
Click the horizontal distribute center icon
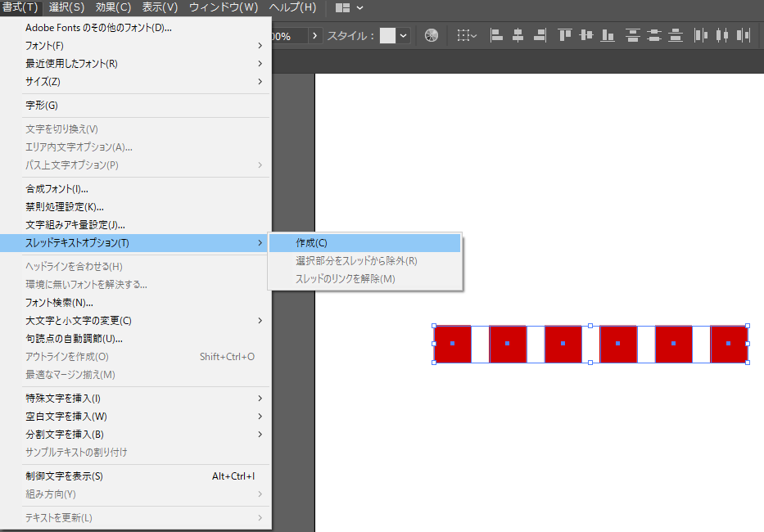coord(721,35)
